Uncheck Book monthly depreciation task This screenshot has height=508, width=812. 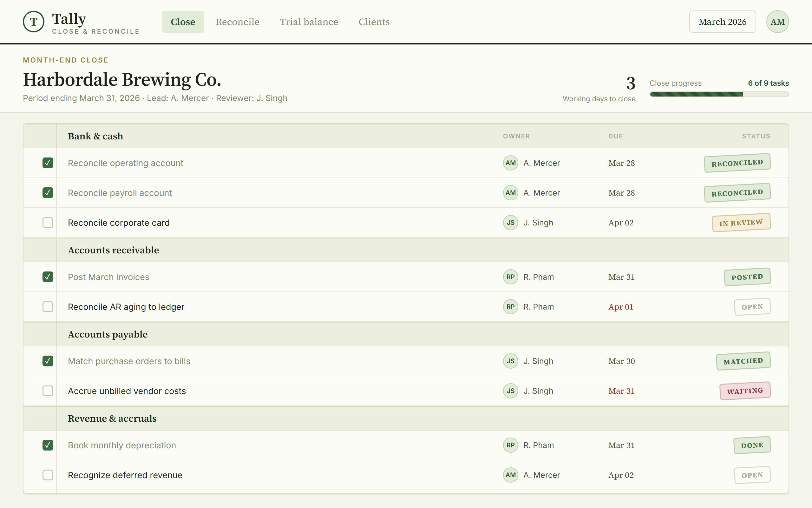click(x=48, y=445)
